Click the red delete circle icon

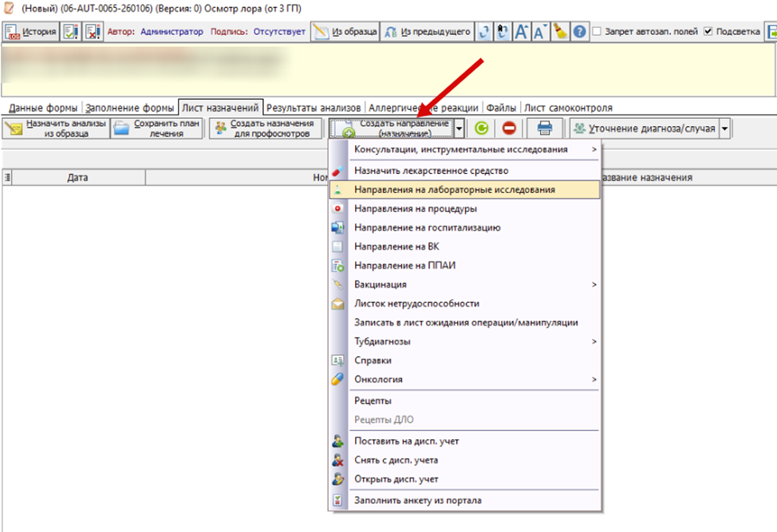point(509,128)
